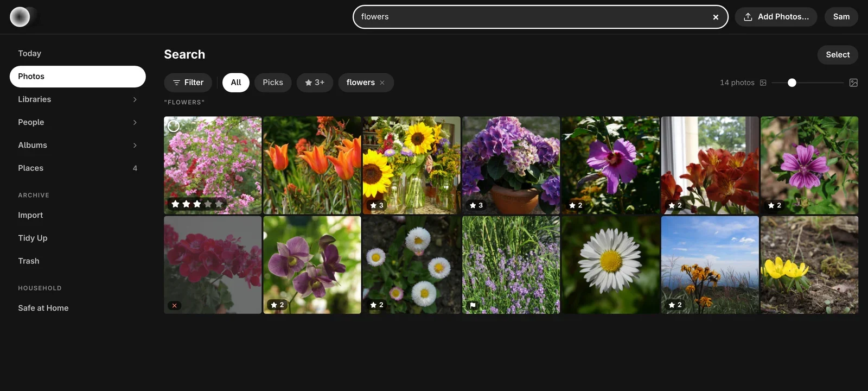Open Libraries in the sidebar
868x391 pixels.
(78, 99)
